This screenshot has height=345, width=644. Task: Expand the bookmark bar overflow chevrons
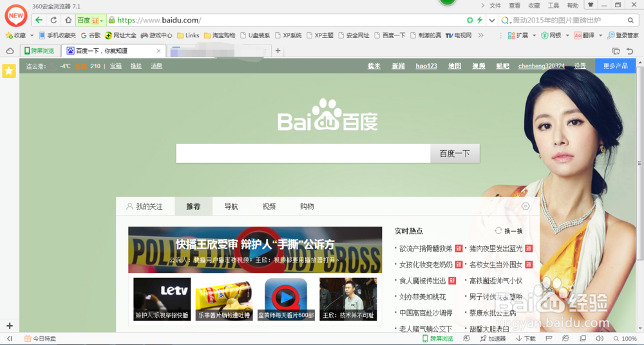click(480, 35)
